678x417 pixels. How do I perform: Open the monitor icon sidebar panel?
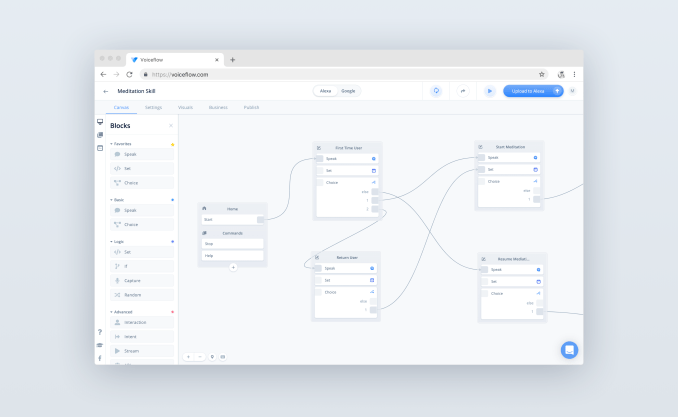(x=100, y=122)
